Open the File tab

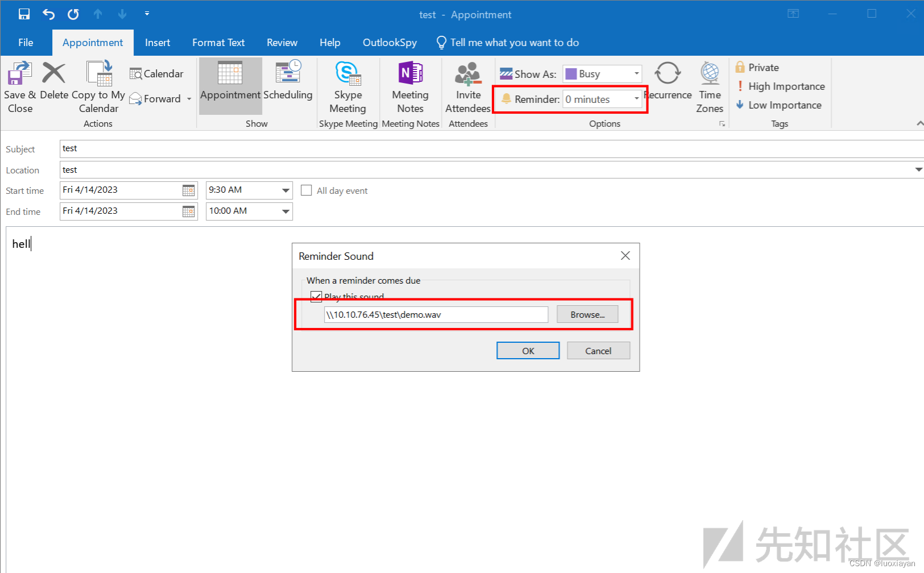click(x=26, y=43)
